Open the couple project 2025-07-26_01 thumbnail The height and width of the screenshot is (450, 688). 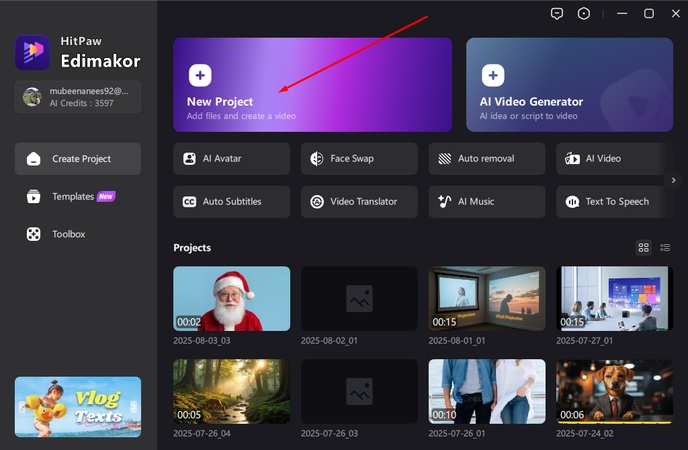tap(487, 392)
